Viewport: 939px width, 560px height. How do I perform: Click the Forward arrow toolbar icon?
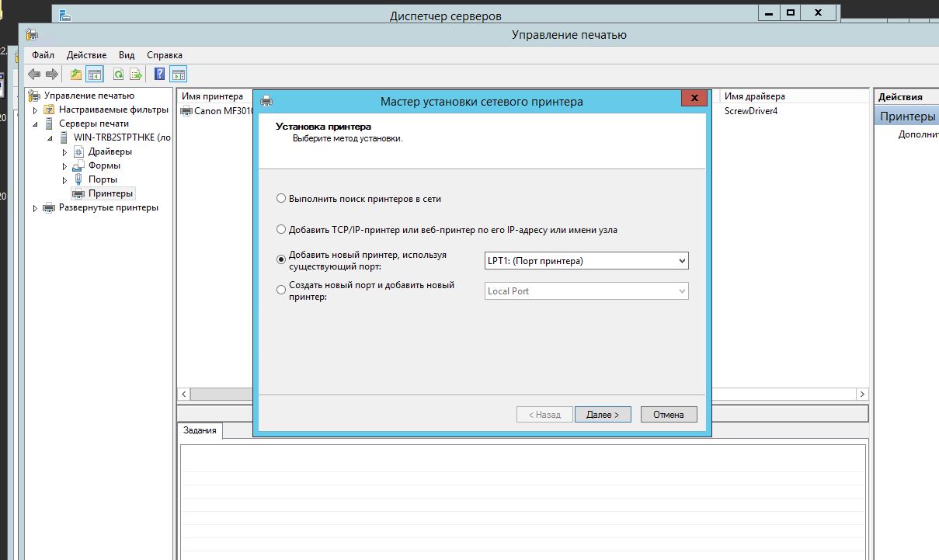(52, 75)
